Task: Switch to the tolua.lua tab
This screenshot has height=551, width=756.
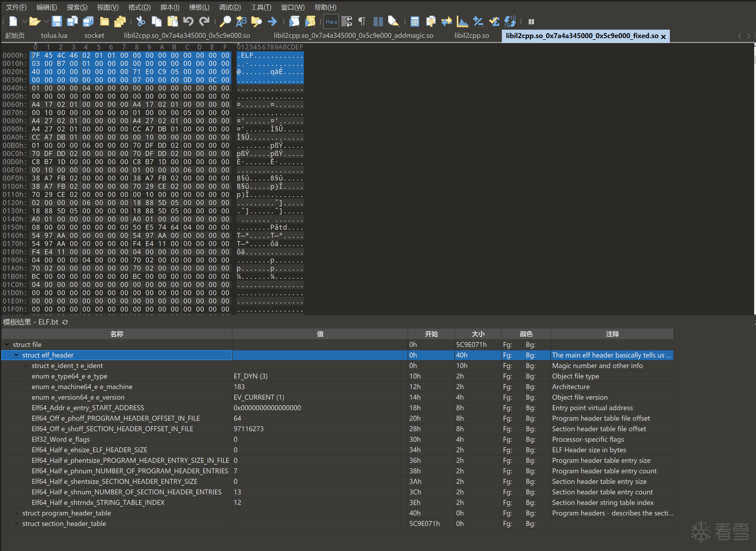Action: pyautogui.click(x=54, y=36)
